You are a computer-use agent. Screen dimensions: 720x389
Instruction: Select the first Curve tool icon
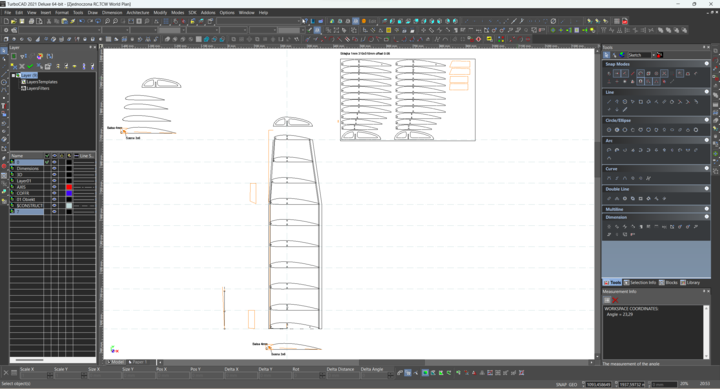click(609, 178)
